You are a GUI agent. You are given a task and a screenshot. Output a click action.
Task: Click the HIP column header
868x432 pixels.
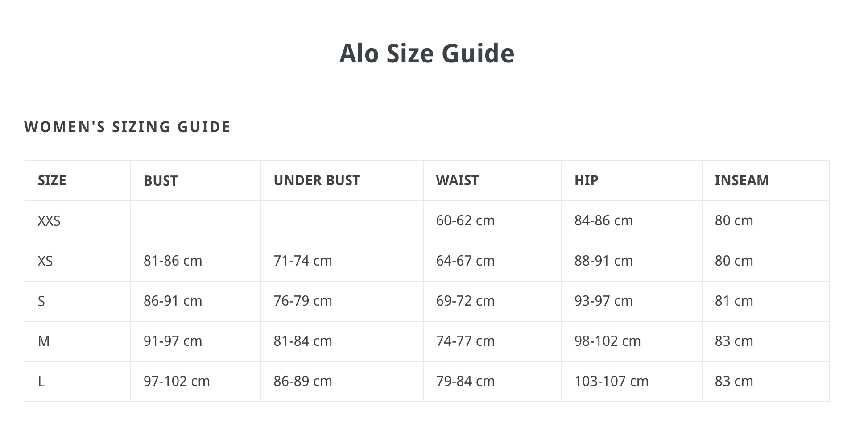pyautogui.click(x=587, y=180)
